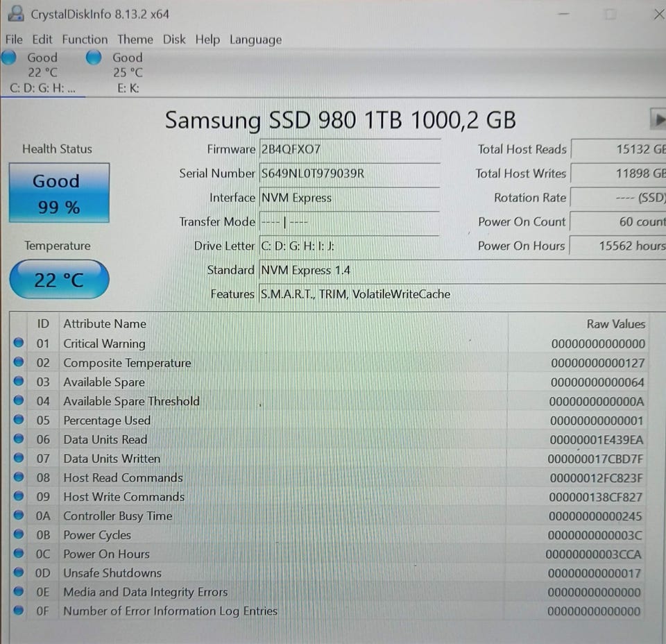Click status dot for Available Spare row

tap(18, 380)
